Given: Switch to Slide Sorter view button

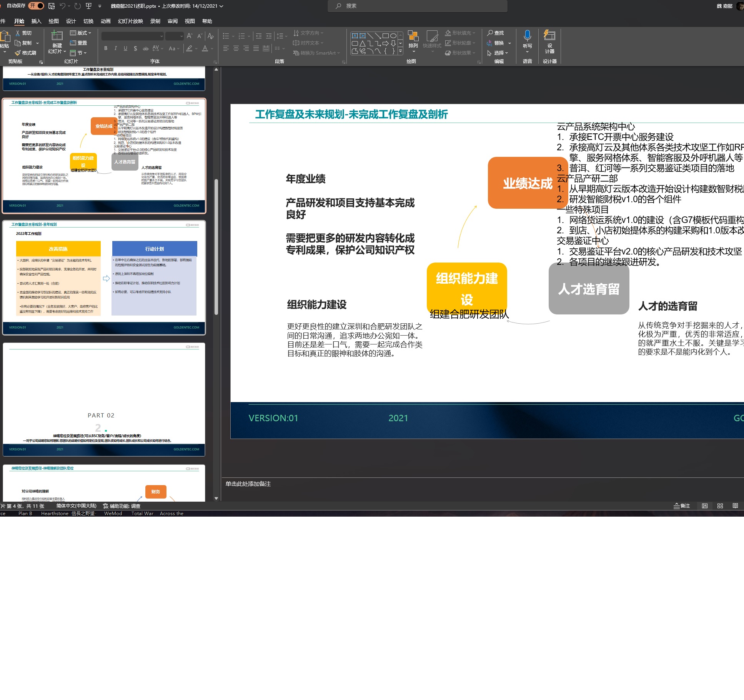Looking at the screenshot, I should pos(720,506).
